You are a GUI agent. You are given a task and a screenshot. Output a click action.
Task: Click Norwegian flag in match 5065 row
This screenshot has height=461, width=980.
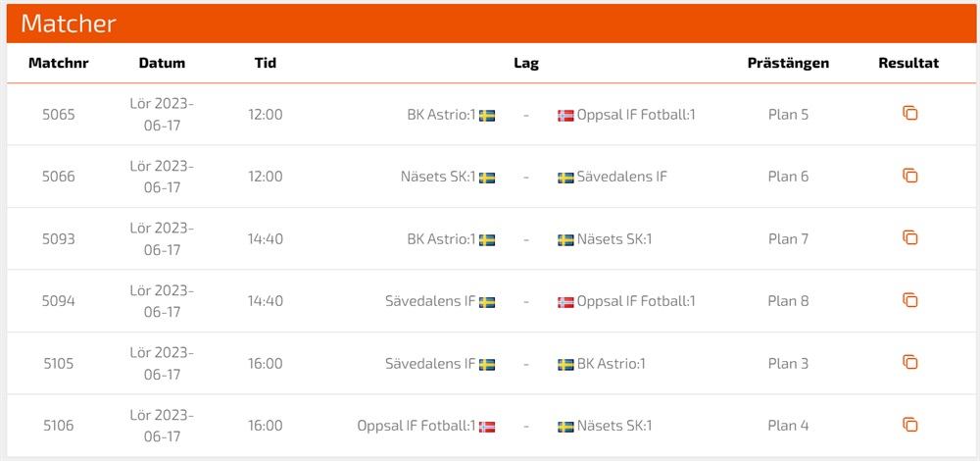565,115
